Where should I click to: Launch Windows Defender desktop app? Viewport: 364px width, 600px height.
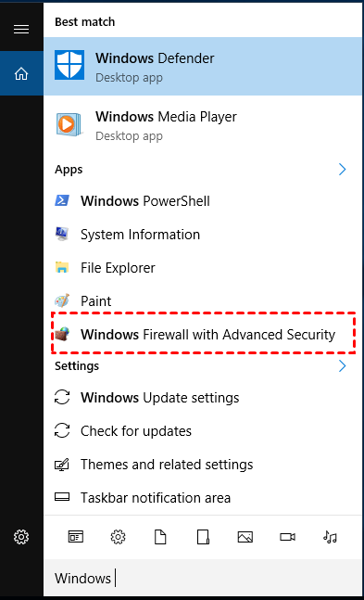tap(204, 66)
